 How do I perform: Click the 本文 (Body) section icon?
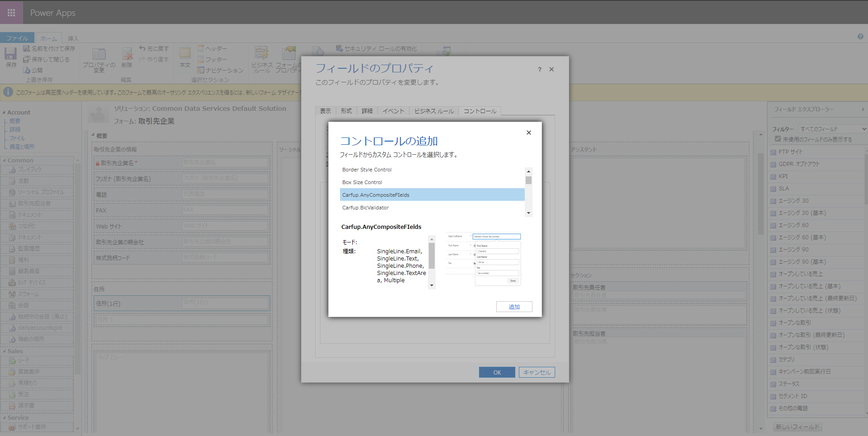185,58
